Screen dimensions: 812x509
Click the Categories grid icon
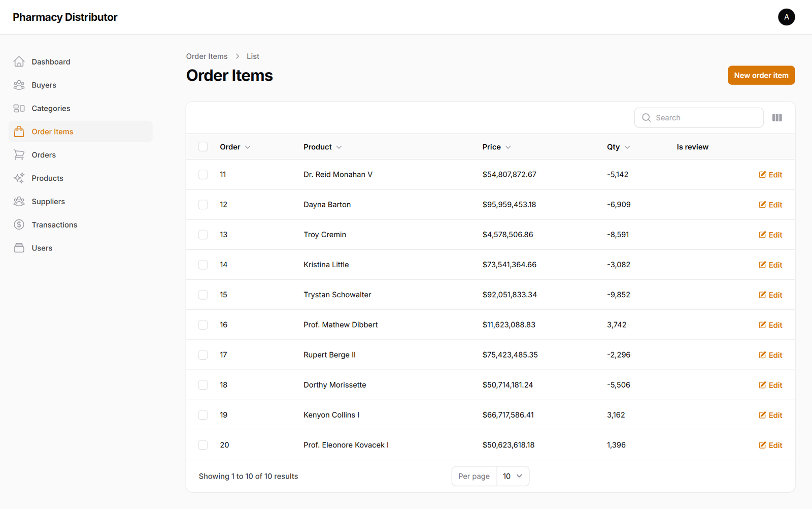tap(19, 108)
